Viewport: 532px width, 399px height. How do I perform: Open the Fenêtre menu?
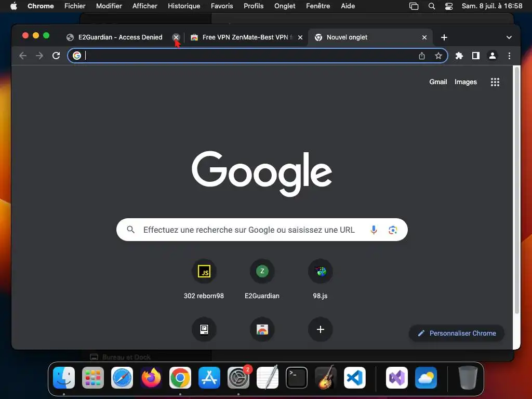click(x=318, y=6)
